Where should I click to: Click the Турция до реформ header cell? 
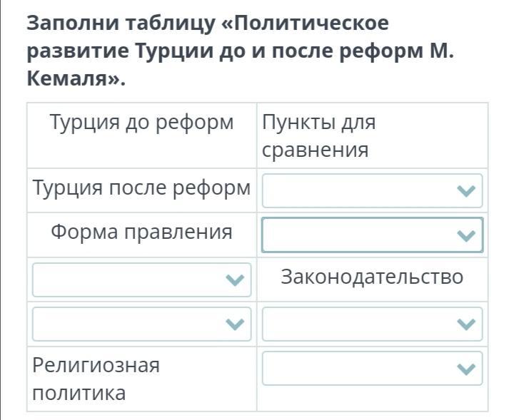click(x=141, y=123)
